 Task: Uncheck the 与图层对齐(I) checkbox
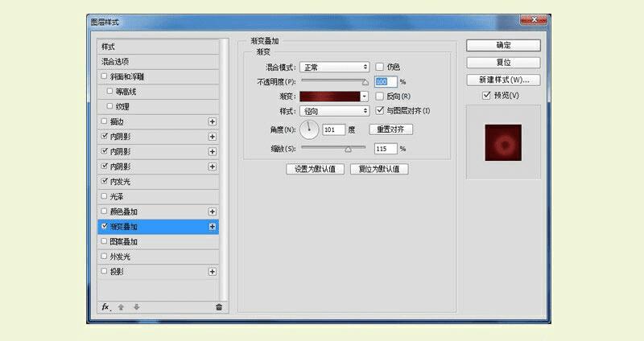point(379,110)
